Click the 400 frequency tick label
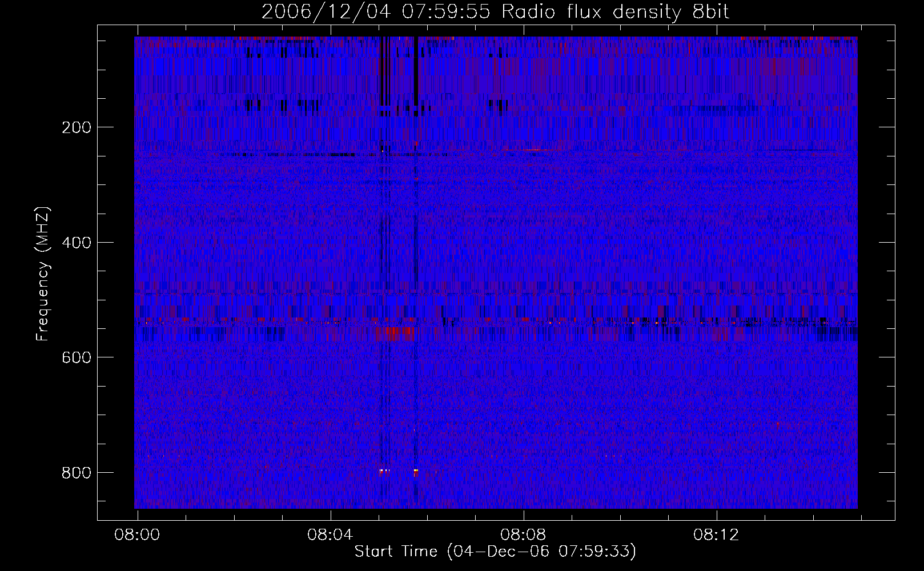The width and height of the screenshot is (924, 571). (x=76, y=243)
